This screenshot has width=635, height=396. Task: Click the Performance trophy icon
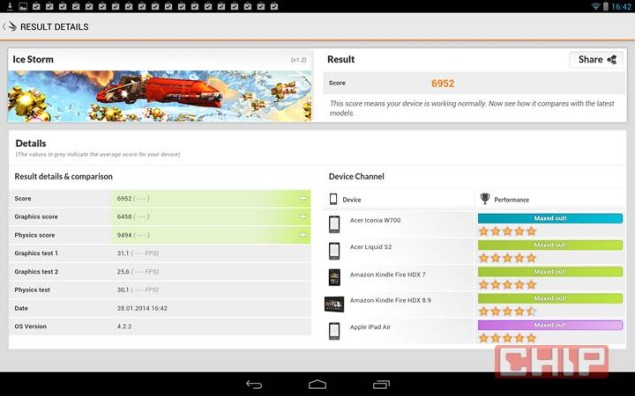(485, 199)
